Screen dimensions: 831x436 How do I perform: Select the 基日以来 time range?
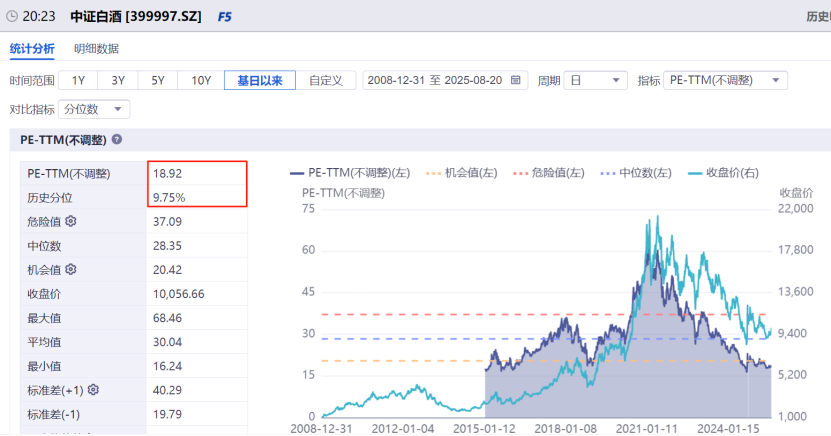click(260, 81)
